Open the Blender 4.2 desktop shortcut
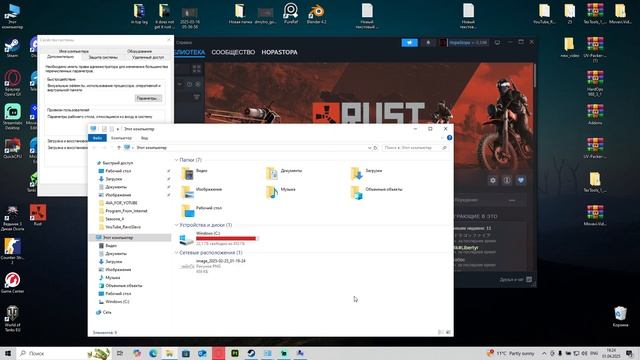 pos(316,13)
